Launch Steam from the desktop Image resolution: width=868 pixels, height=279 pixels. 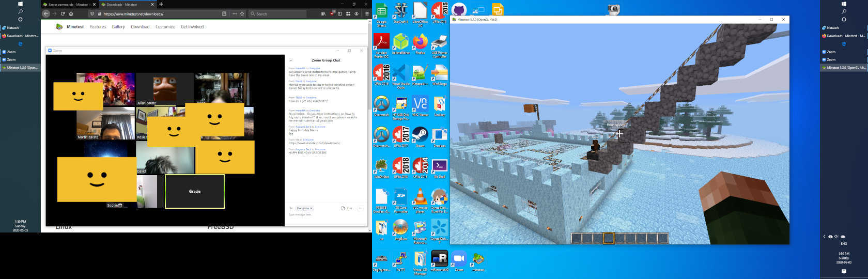point(420,137)
